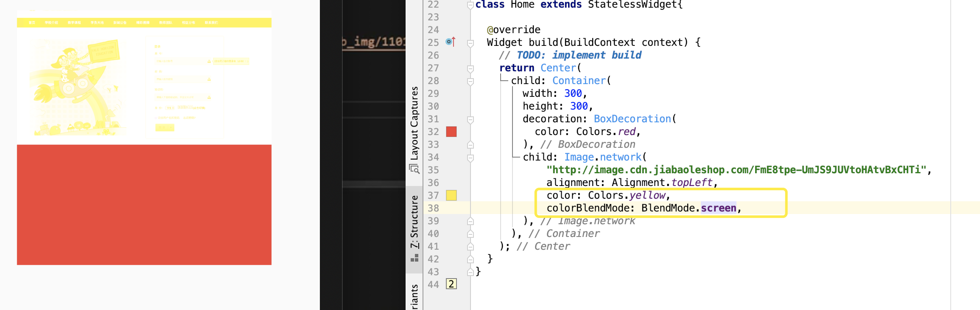Click 'topLeft' in Alignment.topLeft
Image resolution: width=980 pixels, height=310 pixels.
tap(692, 183)
